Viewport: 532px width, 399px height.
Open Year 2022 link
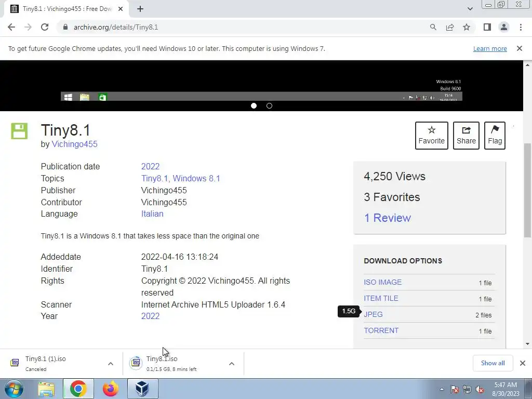pyautogui.click(x=150, y=316)
